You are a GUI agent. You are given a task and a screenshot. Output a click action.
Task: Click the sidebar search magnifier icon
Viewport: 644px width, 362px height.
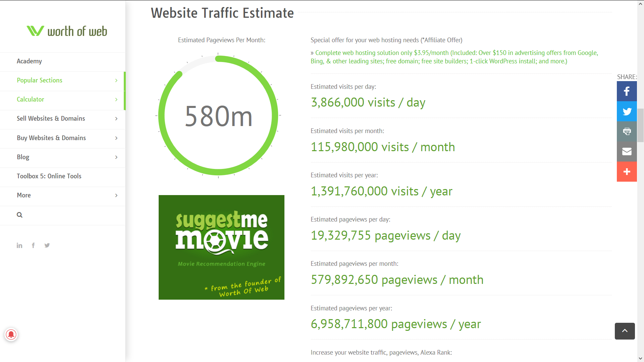[x=19, y=215]
